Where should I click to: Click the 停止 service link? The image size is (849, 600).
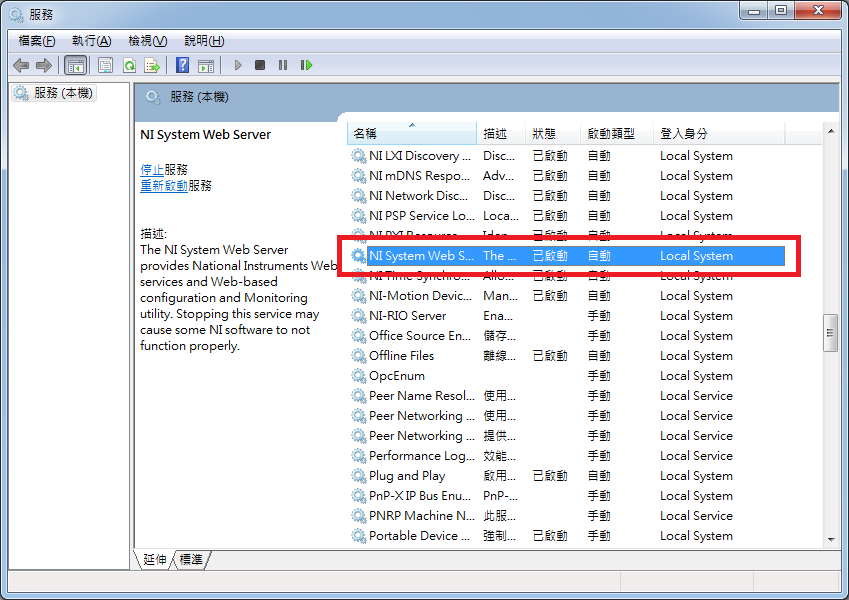152,169
